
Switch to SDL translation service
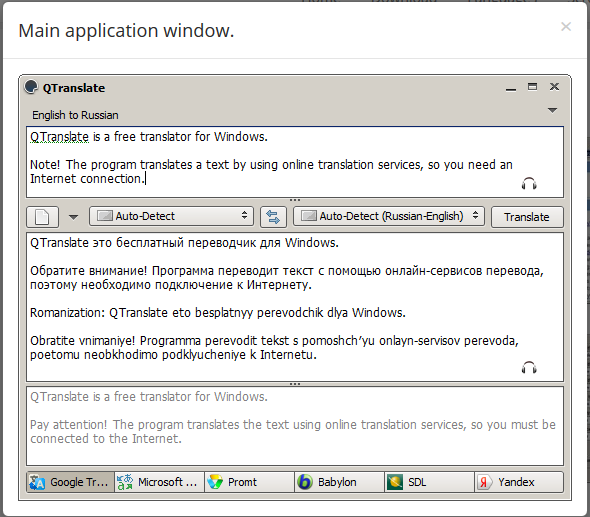tap(429, 482)
